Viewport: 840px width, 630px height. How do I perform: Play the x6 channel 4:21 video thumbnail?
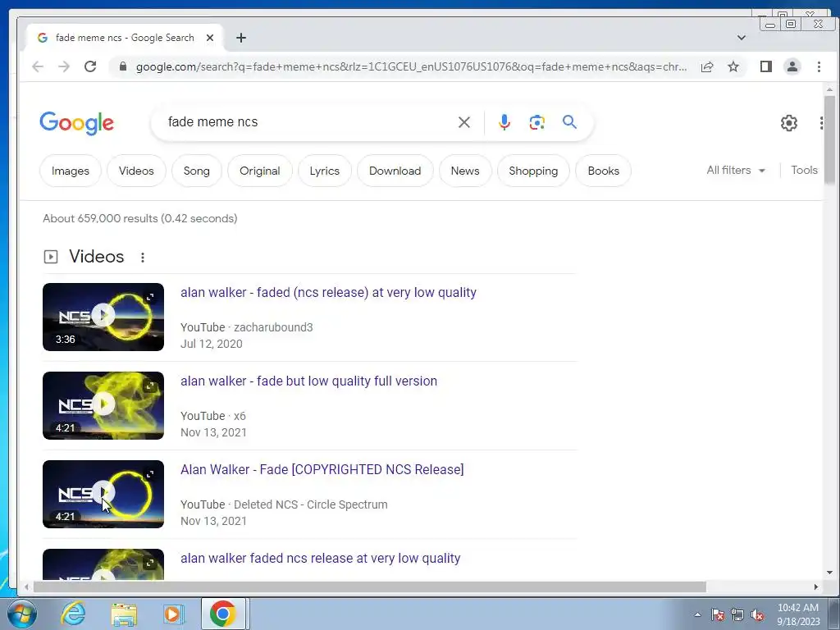pos(103,404)
